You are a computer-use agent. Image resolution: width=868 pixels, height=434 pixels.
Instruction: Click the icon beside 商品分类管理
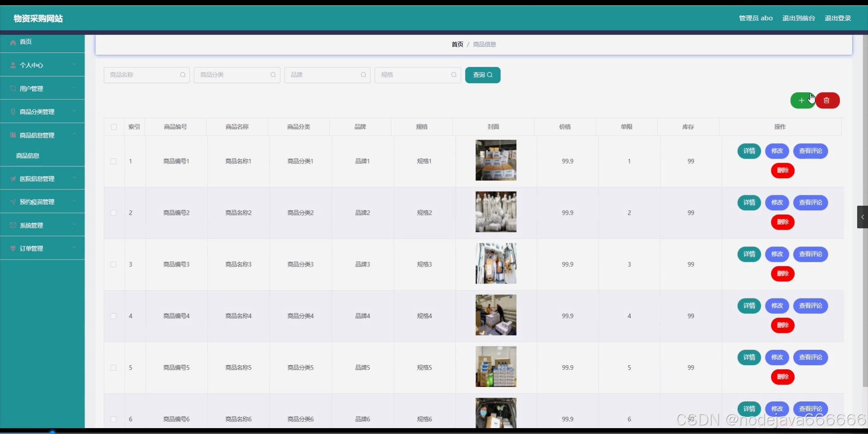[13, 112]
